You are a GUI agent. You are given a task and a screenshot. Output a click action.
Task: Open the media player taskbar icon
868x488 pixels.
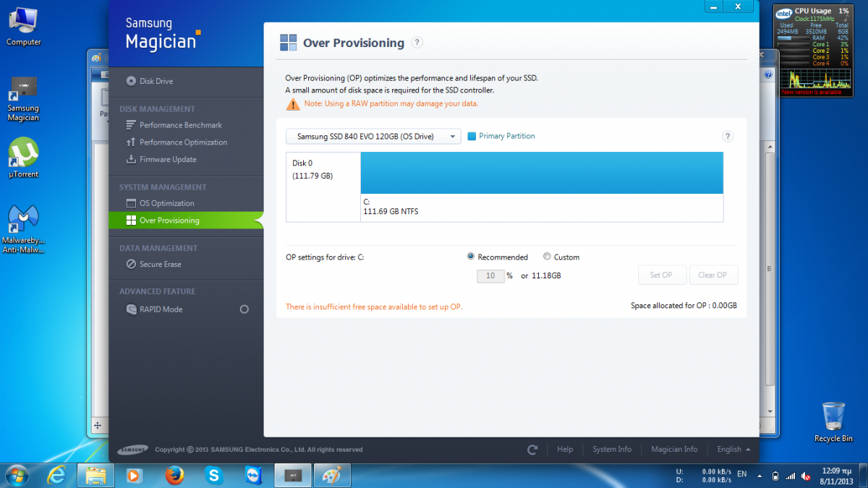pos(135,476)
